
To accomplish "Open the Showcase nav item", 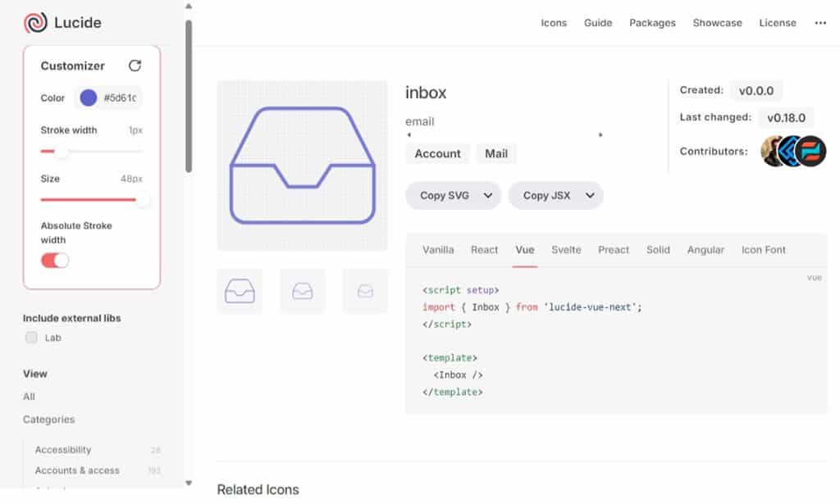I will 717,23.
